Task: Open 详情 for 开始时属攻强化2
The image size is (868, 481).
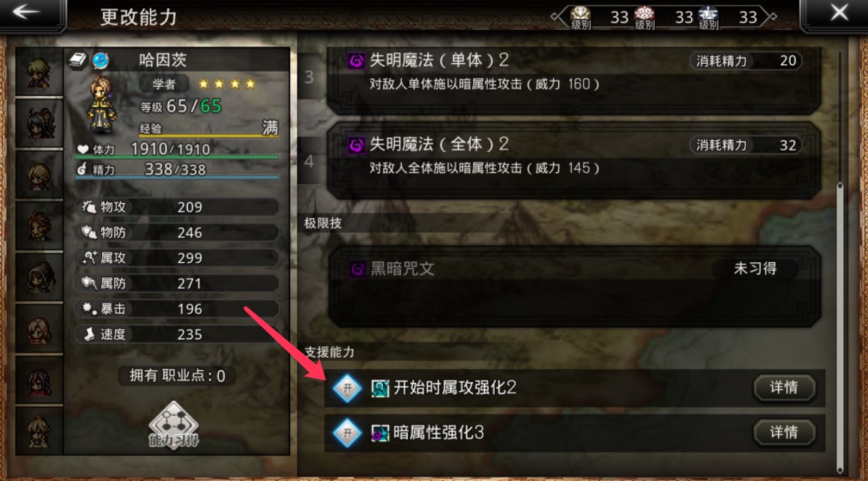Action: tap(784, 387)
